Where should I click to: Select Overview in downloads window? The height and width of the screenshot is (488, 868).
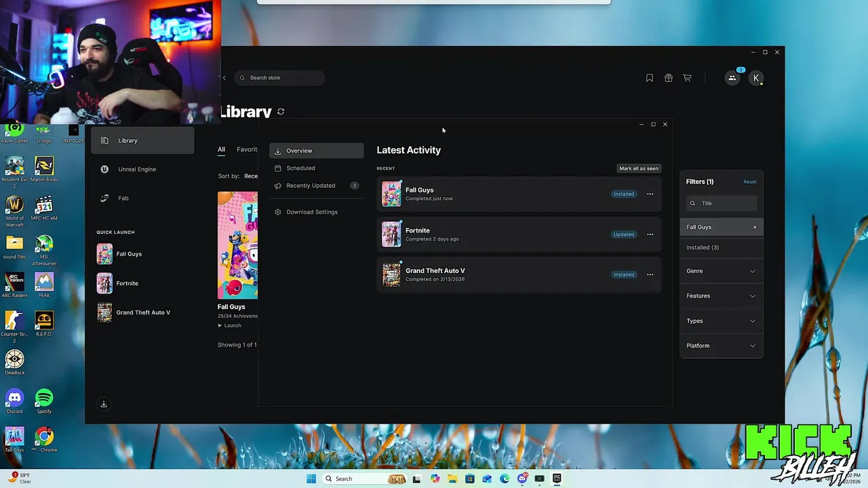[317, 150]
